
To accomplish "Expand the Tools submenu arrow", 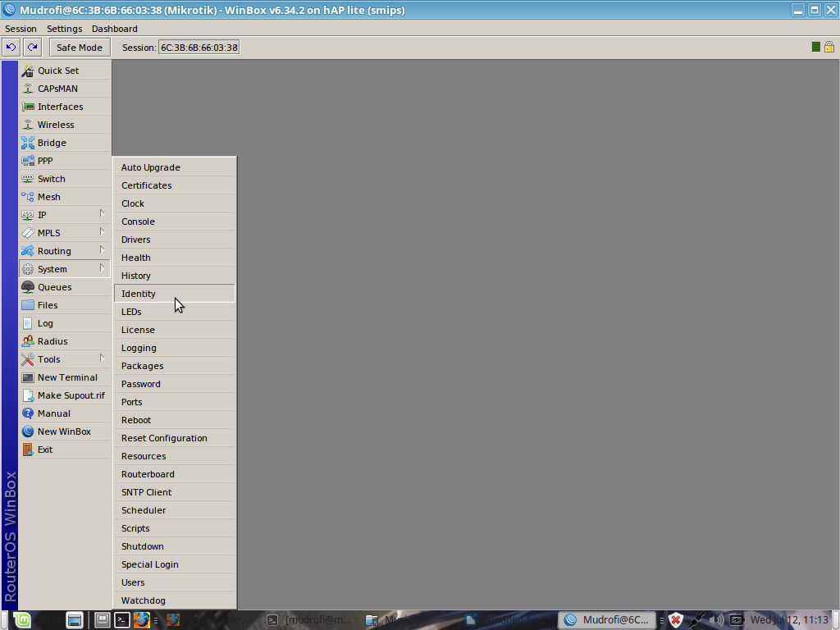I will click(x=102, y=358).
